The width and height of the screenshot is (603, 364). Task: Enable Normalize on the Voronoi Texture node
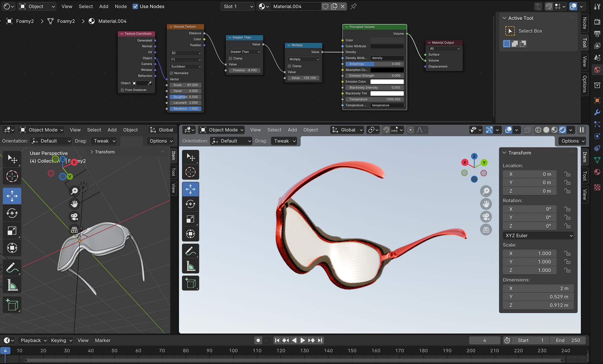point(172,73)
